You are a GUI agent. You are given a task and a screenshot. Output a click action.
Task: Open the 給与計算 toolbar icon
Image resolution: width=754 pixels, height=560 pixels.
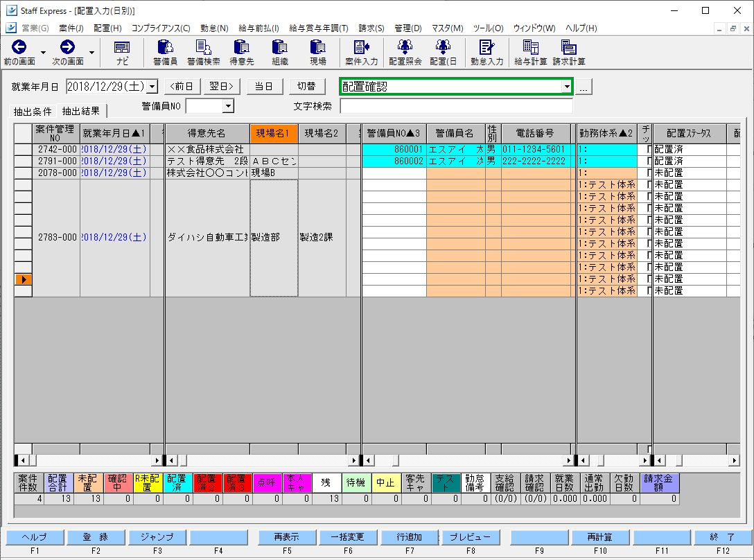[x=530, y=53]
